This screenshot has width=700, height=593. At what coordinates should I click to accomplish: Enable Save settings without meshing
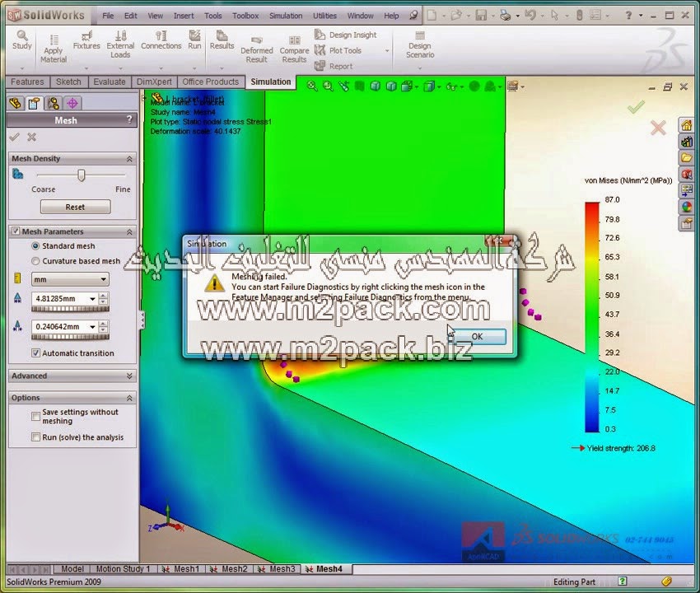35,416
